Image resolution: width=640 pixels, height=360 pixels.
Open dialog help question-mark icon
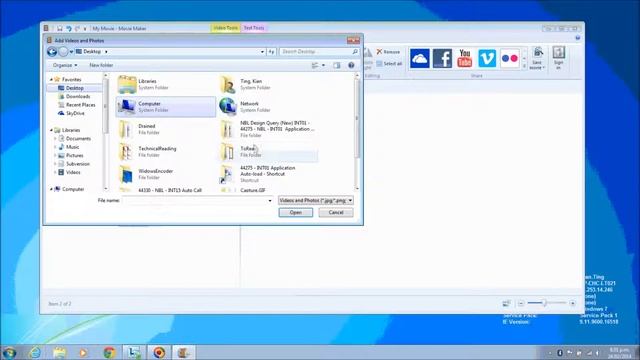pyautogui.click(x=351, y=65)
